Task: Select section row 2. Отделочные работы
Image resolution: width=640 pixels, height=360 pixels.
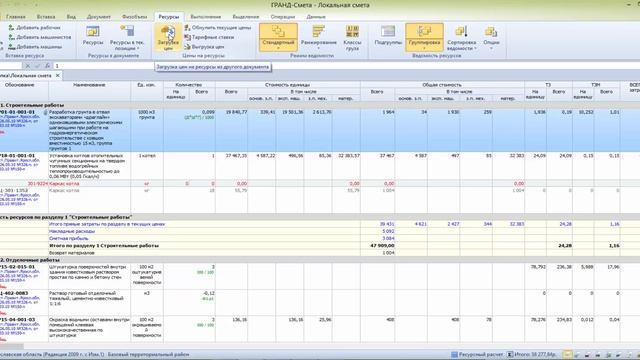Action: coord(320,260)
